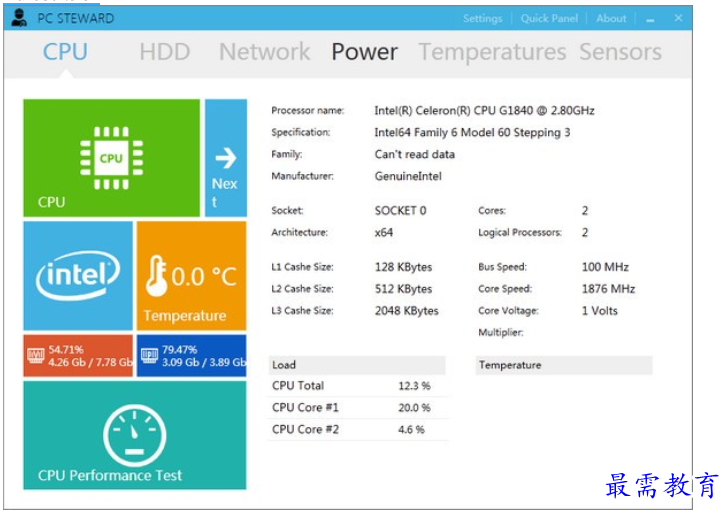This screenshot has height=517, width=727.
Task: Open the thermometer Temperature tile
Action: pos(191,275)
